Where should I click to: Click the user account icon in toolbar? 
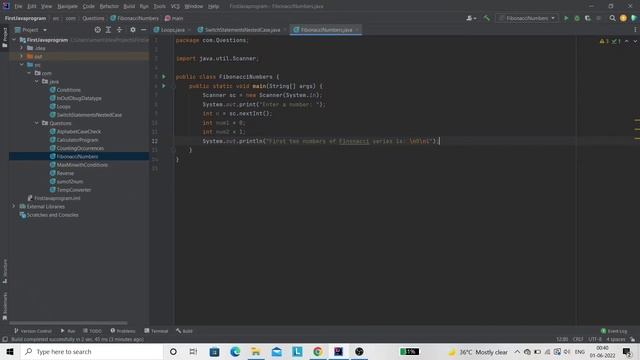coord(471,18)
